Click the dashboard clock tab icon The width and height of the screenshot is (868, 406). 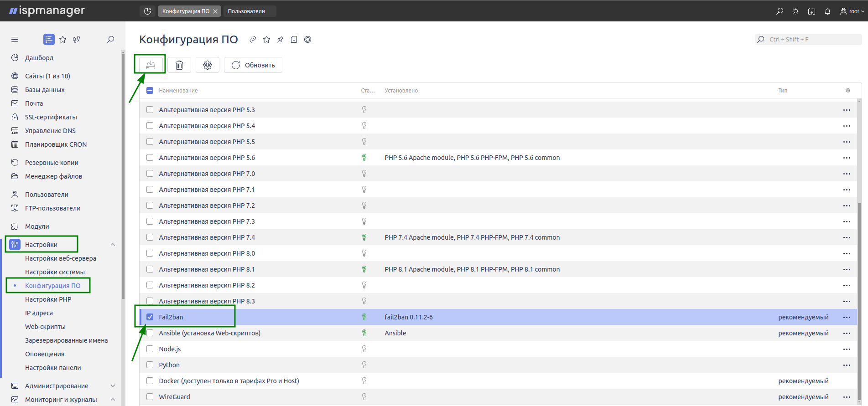pos(147,11)
